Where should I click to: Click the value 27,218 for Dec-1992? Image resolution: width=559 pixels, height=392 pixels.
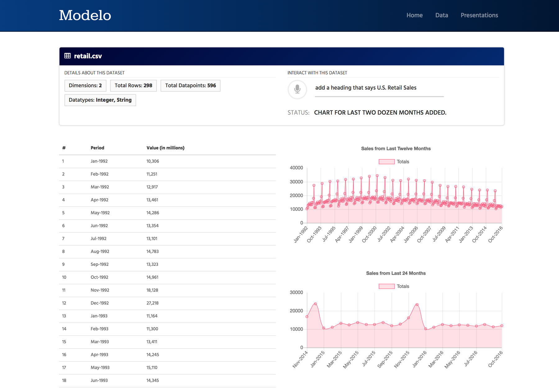152,303
